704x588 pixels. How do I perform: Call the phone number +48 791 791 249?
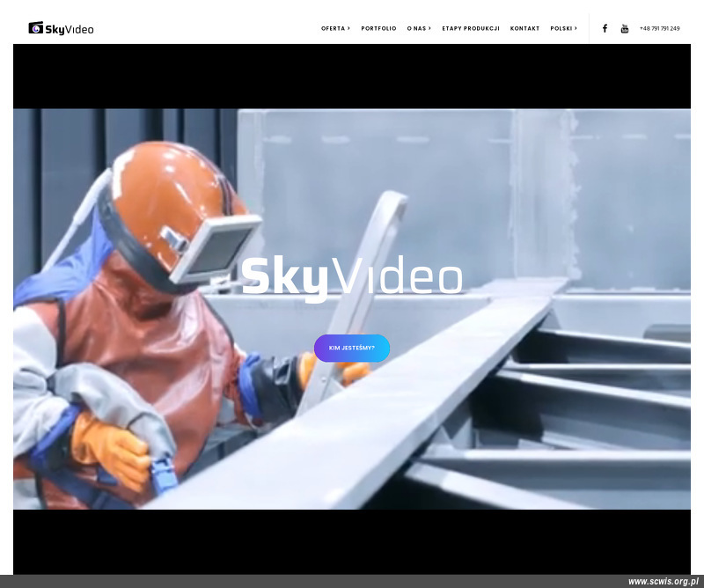[659, 28]
